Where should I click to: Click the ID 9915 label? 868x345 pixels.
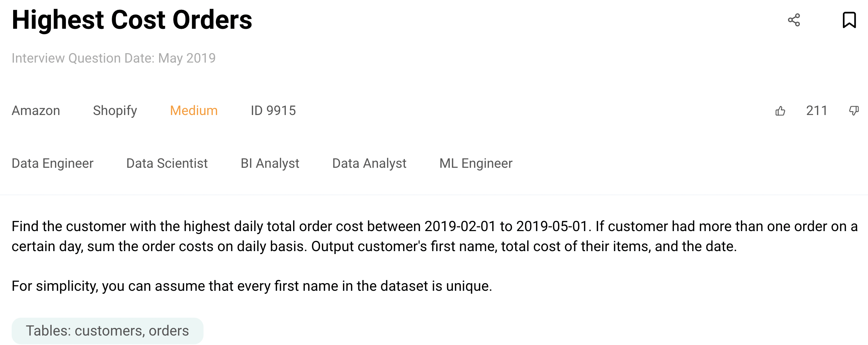[x=273, y=111]
